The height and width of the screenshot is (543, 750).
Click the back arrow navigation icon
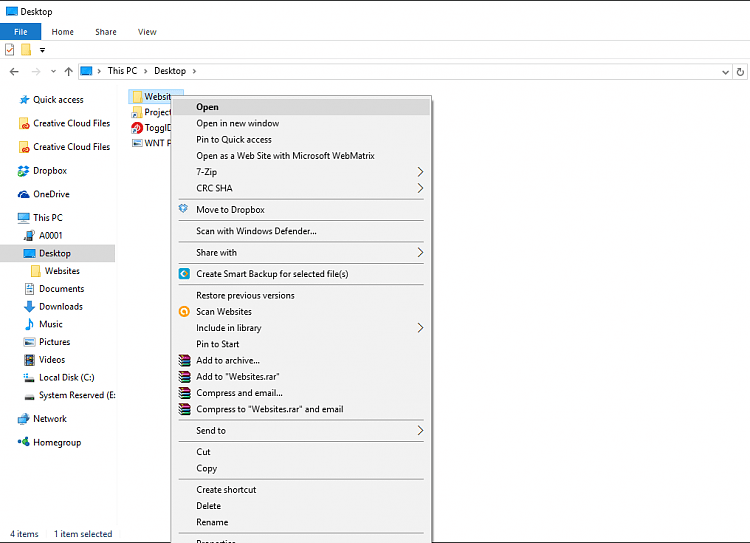point(14,71)
